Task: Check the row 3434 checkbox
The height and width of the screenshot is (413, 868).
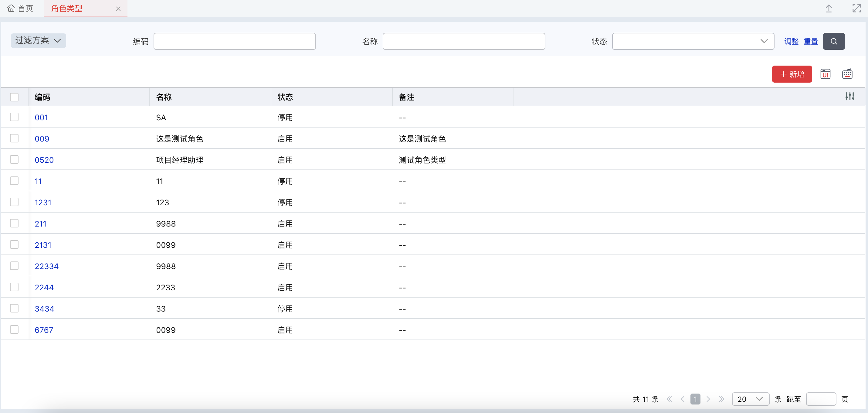Action: [14, 308]
